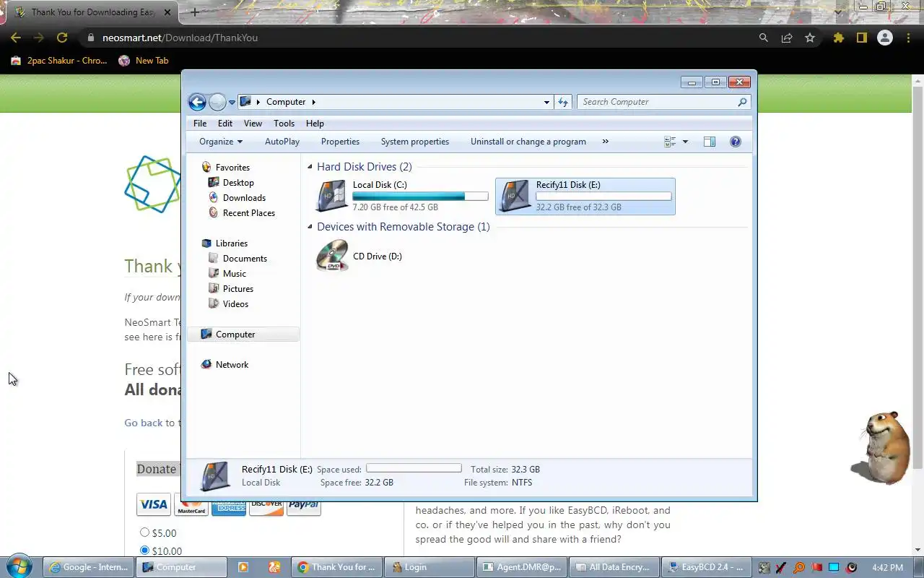Expand the Computer breadcrumb arrow
The width and height of the screenshot is (924, 578).
click(314, 102)
